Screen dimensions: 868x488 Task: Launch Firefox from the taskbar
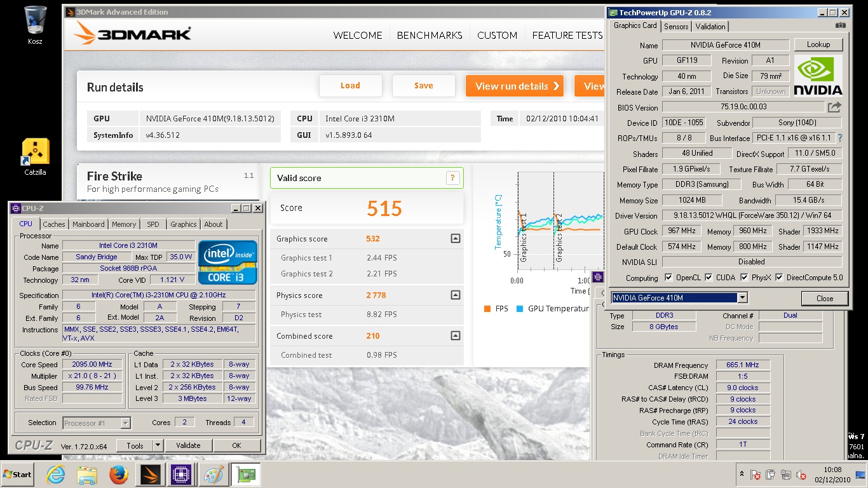(118, 475)
